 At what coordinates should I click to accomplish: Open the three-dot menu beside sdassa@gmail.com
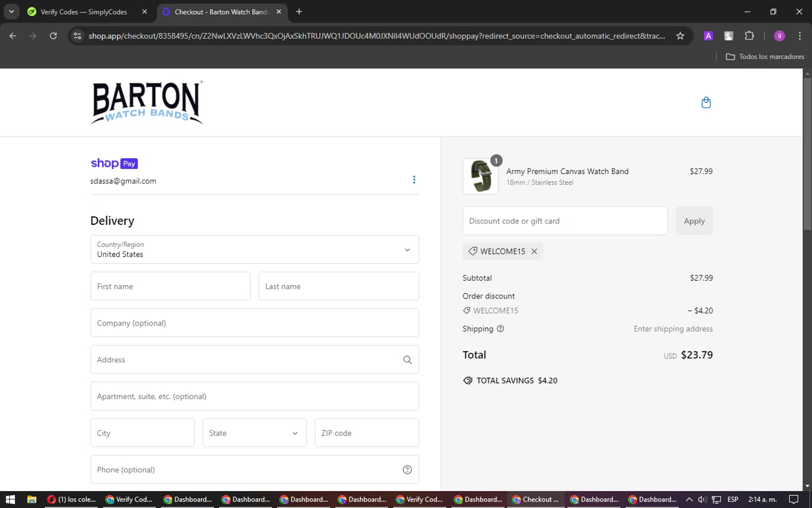(414, 180)
